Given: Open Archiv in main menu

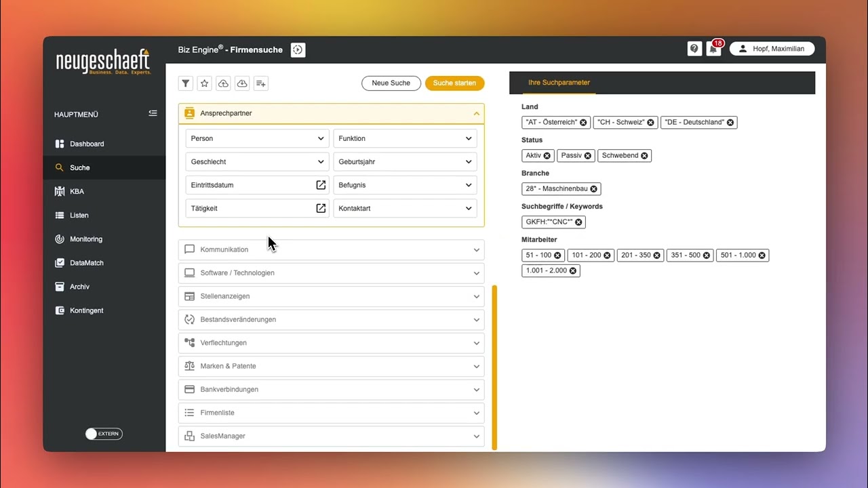Looking at the screenshot, I should point(104,287).
